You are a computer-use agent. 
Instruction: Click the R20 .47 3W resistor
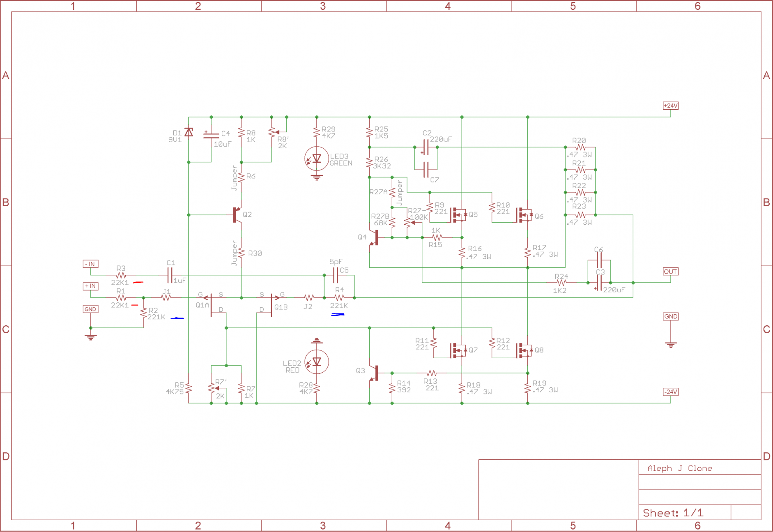click(x=580, y=147)
